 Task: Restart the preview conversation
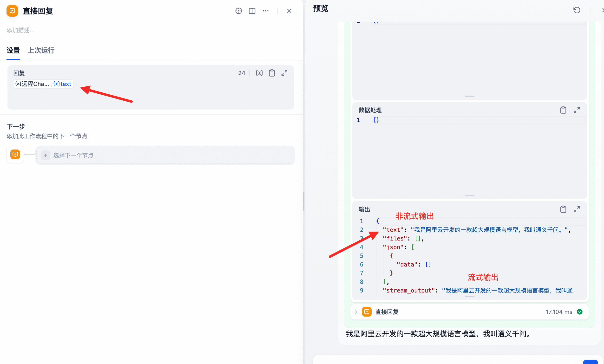click(577, 10)
